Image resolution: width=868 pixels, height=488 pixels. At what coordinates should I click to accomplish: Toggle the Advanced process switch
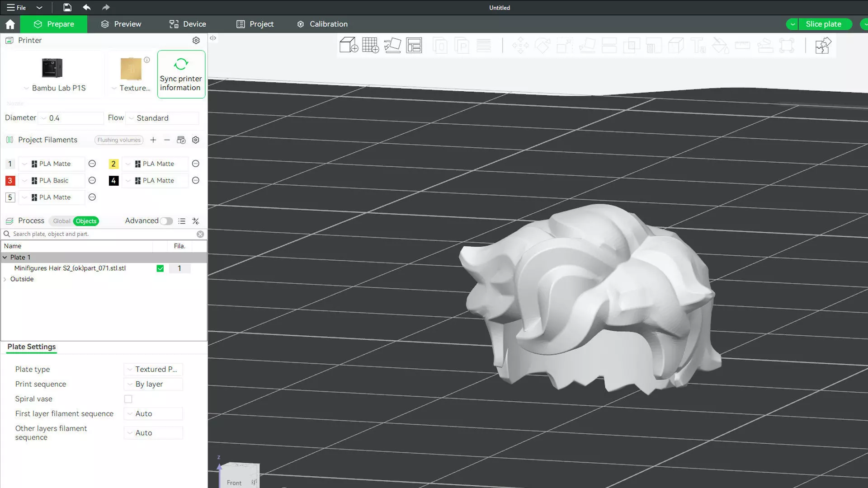[x=166, y=221]
